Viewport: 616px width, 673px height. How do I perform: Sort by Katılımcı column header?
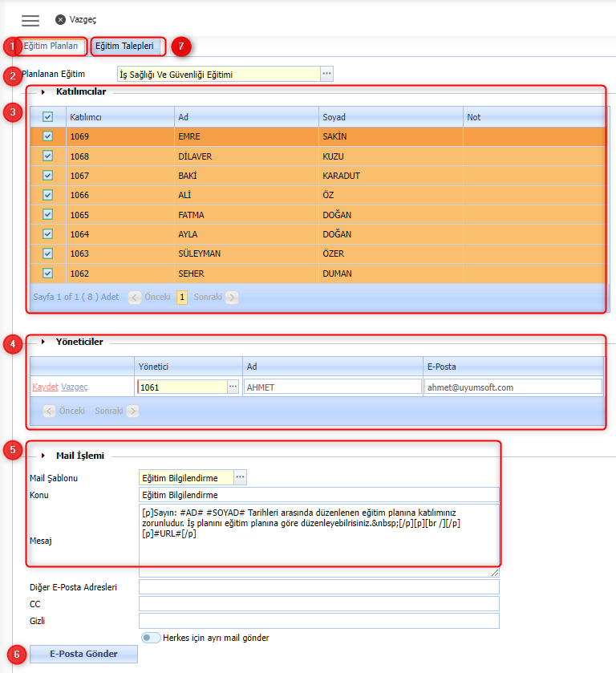(120, 117)
